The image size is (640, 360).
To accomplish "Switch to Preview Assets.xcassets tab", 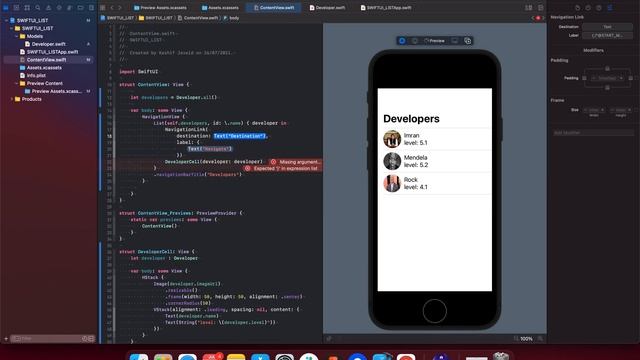I will point(160,7).
